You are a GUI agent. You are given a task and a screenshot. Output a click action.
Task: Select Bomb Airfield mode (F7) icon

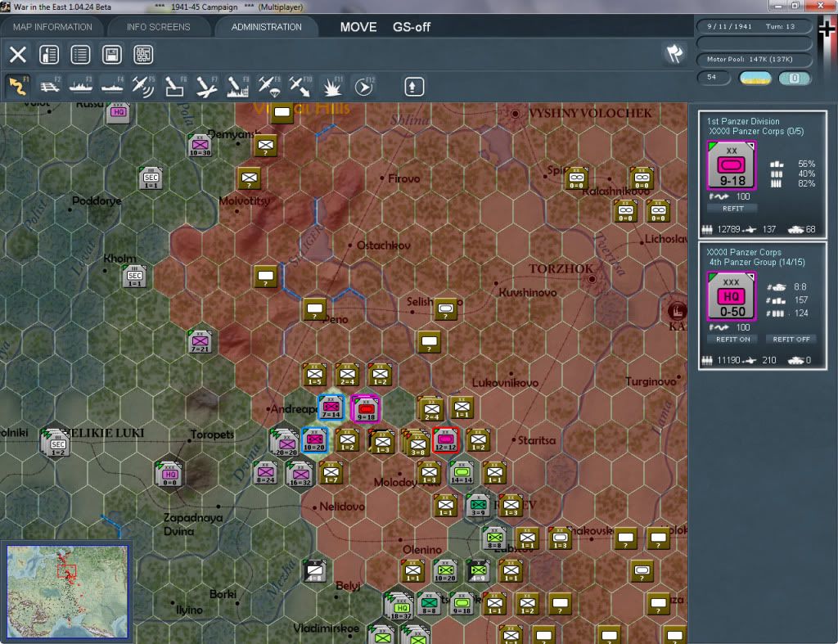click(206, 86)
